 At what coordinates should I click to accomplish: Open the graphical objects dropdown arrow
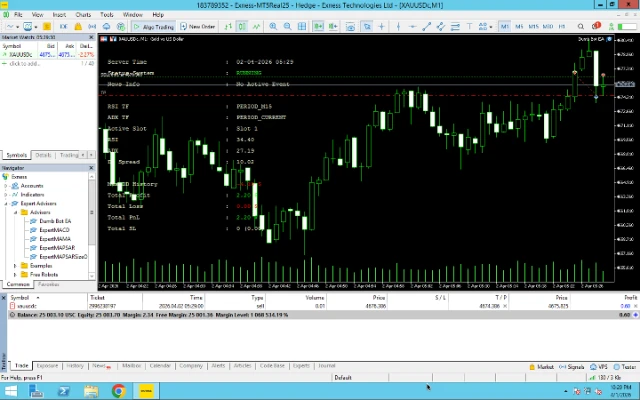pyautogui.click(x=490, y=27)
